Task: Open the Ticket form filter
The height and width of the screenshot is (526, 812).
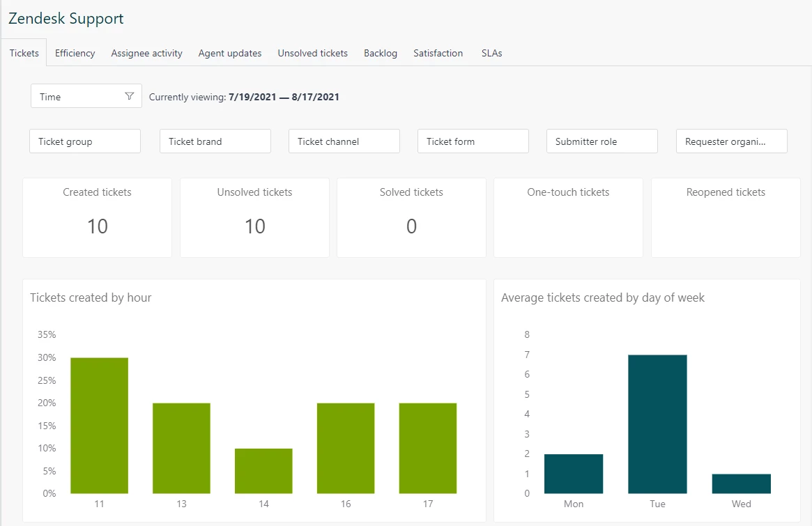Action: [473, 141]
